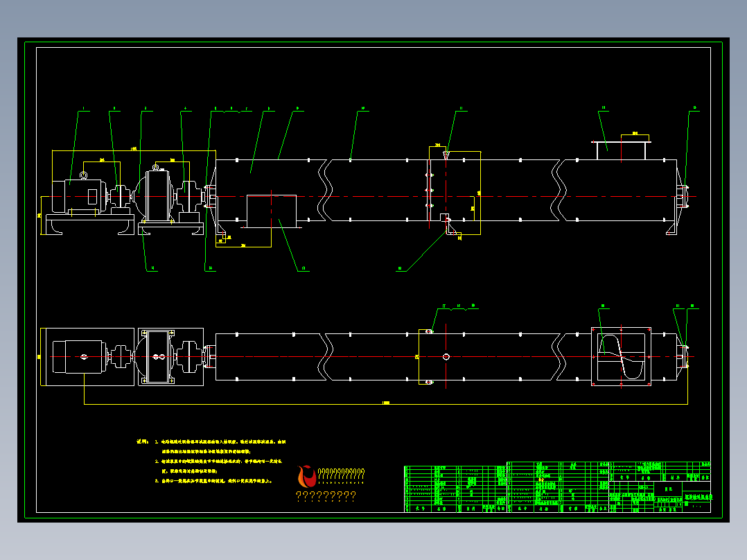
Task: Select the right end bearing in the side view
Action: (683, 196)
